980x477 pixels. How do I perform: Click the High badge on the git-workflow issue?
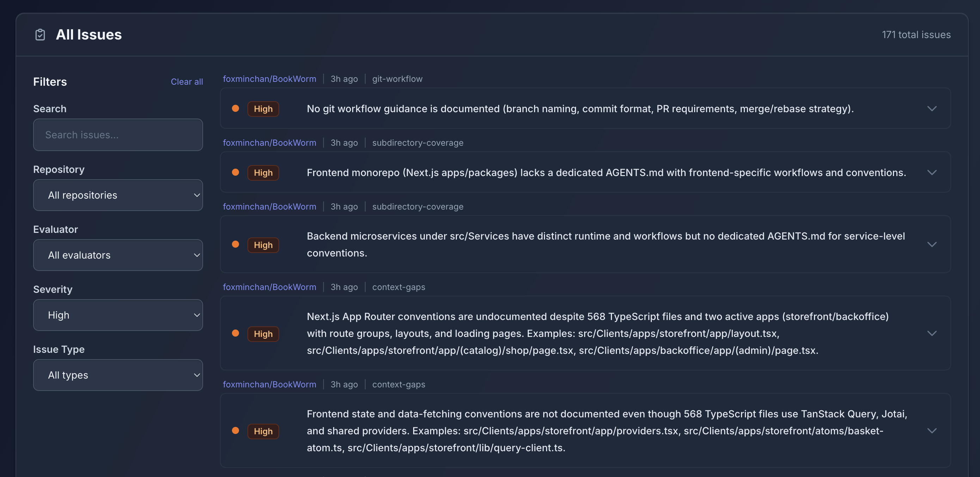coord(263,109)
